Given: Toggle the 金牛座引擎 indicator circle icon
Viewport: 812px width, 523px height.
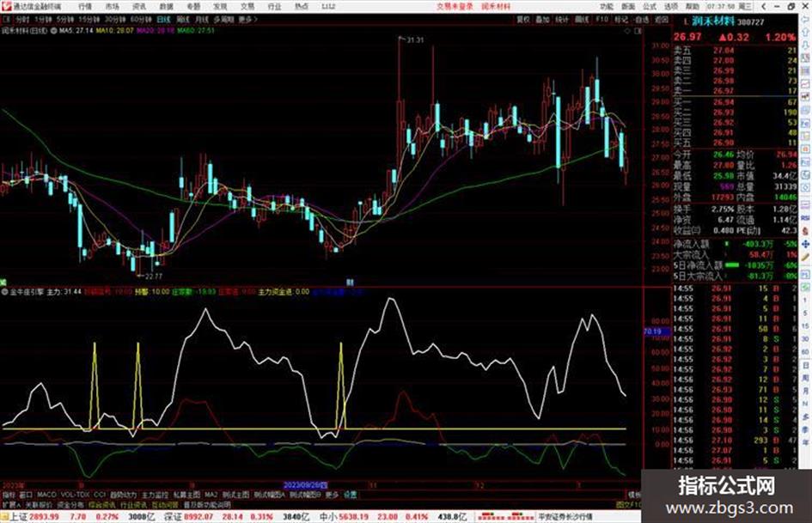Looking at the screenshot, I should coord(4,292).
